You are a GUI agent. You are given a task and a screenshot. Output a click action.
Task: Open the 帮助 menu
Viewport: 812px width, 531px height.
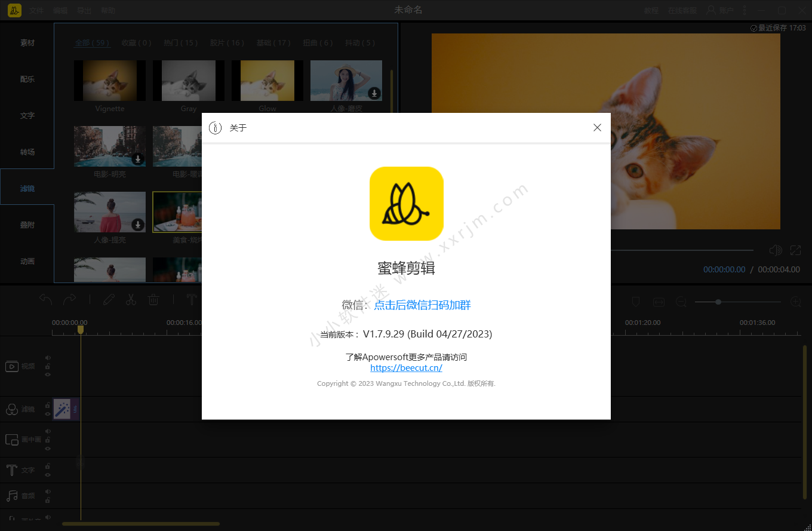[108, 11]
